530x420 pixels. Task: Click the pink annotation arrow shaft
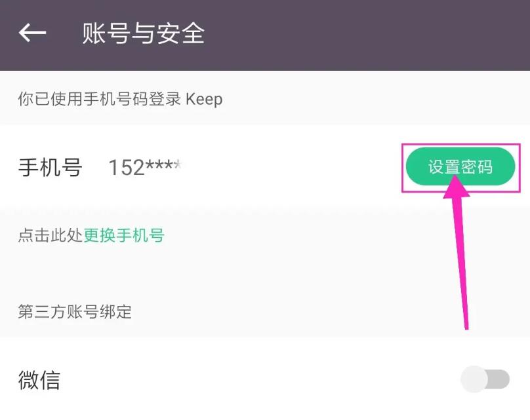[462, 263]
